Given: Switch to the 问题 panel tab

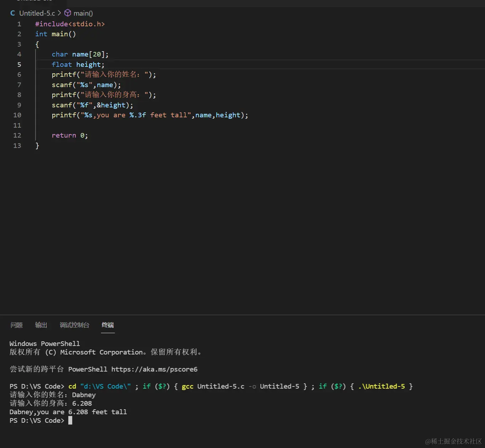Looking at the screenshot, I should click(17, 325).
